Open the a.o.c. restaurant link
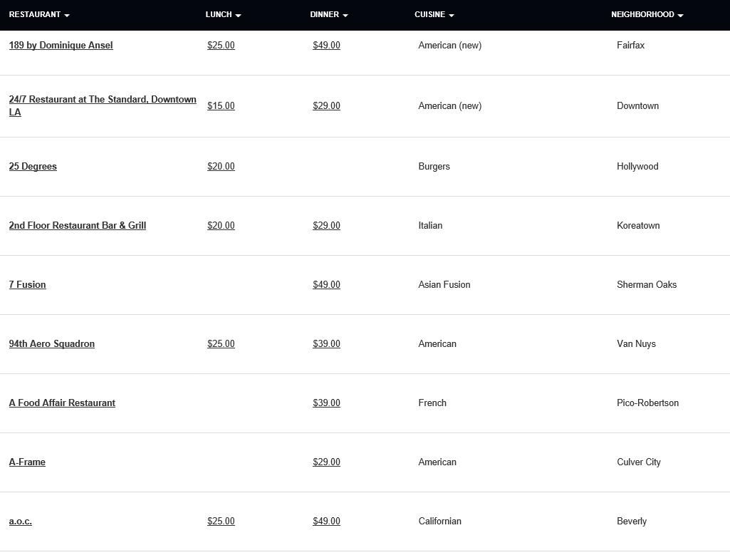 [20, 521]
